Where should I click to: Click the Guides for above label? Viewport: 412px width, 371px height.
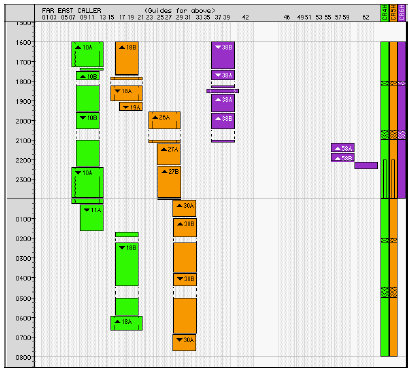[180, 10]
